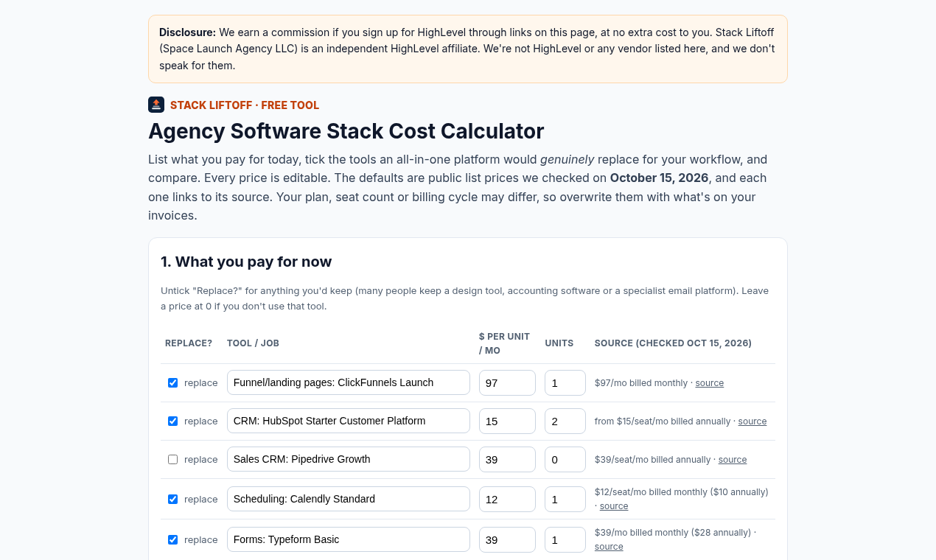The height and width of the screenshot is (560, 936).
Task: Untick replace checkbox for Calendly Standard
Action: [173, 500]
